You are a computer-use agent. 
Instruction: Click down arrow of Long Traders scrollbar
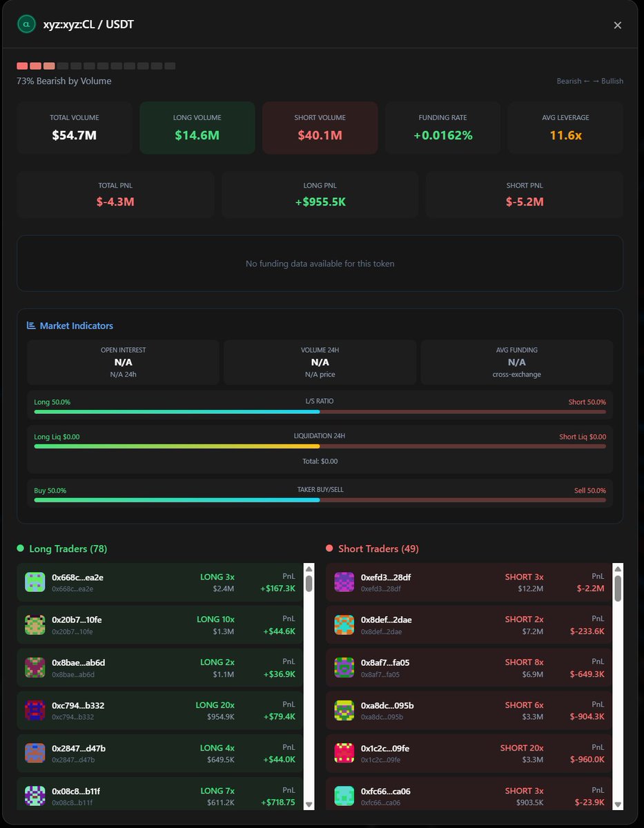coord(309,805)
